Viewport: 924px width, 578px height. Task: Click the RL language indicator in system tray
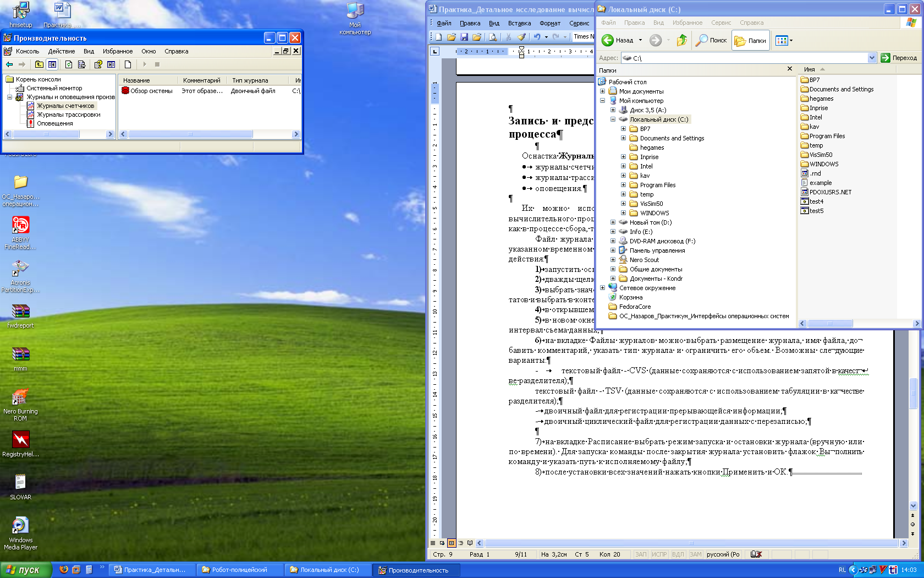tap(842, 570)
